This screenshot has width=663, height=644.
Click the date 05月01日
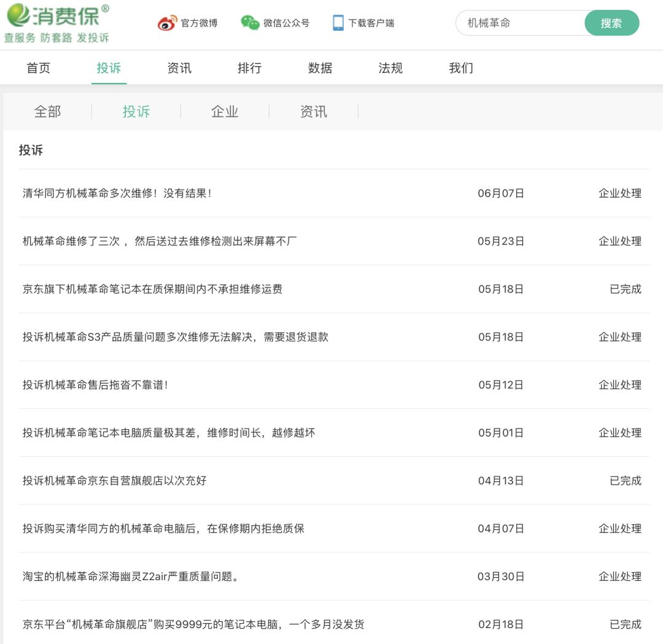pyautogui.click(x=501, y=433)
